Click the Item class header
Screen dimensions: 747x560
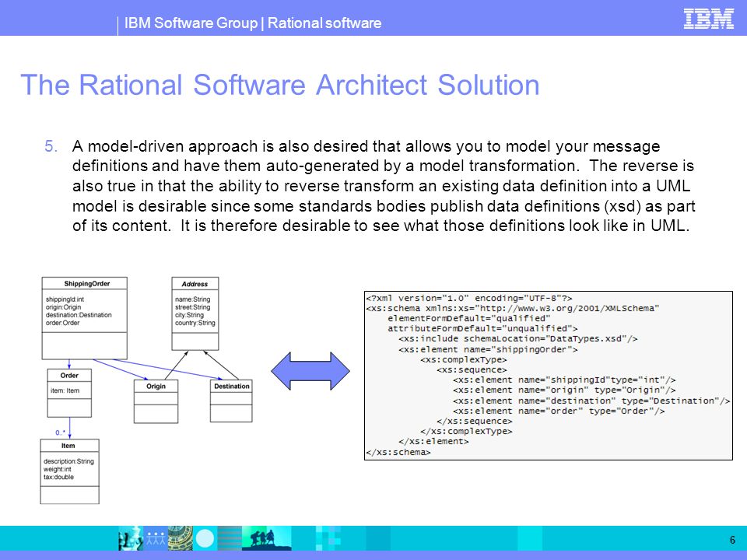(x=68, y=446)
